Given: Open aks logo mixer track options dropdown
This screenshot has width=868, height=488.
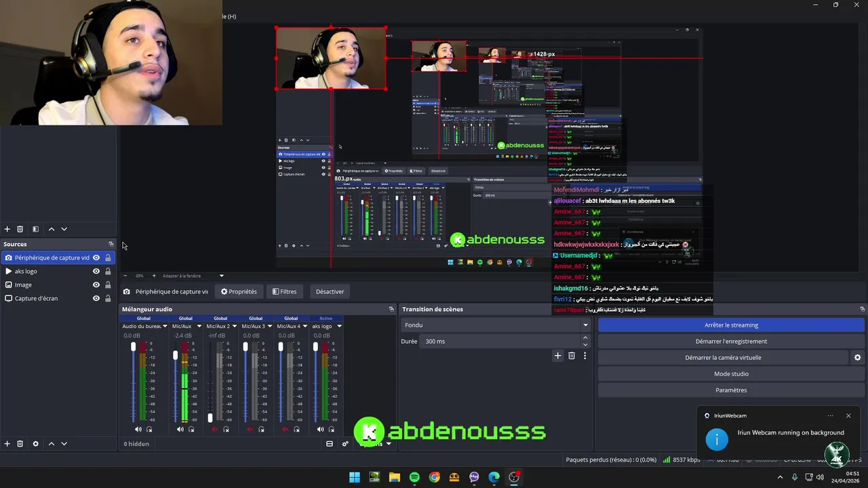Looking at the screenshot, I should point(339,326).
